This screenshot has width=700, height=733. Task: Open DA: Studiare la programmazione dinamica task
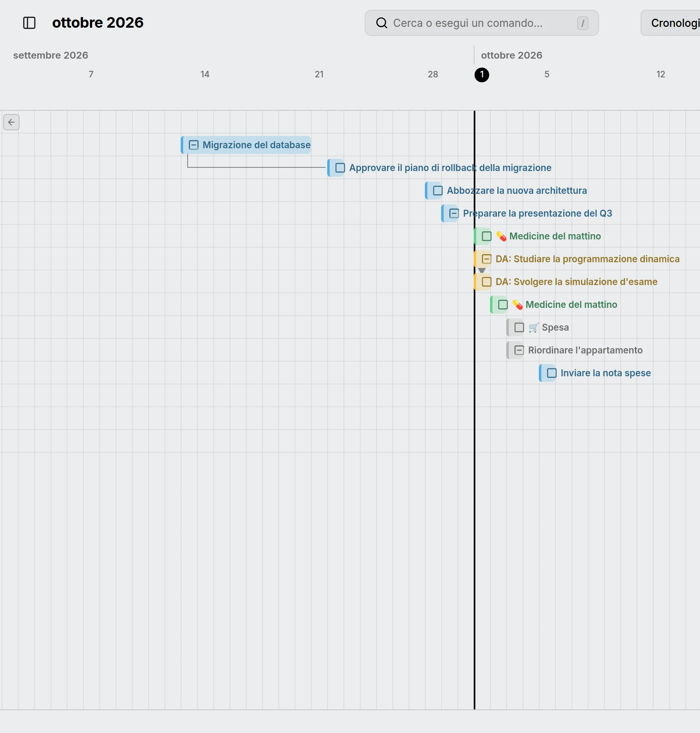(588, 259)
